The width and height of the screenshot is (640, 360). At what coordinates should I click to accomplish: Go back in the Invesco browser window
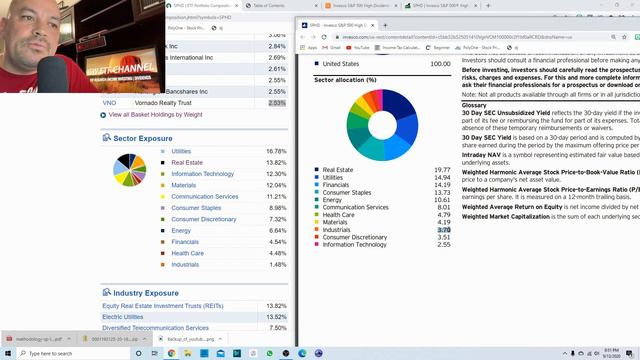pos(303,37)
